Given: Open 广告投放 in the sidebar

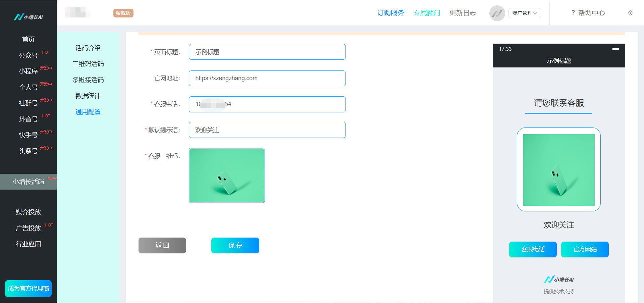Looking at the screenshot, I should tap(28, 228).
